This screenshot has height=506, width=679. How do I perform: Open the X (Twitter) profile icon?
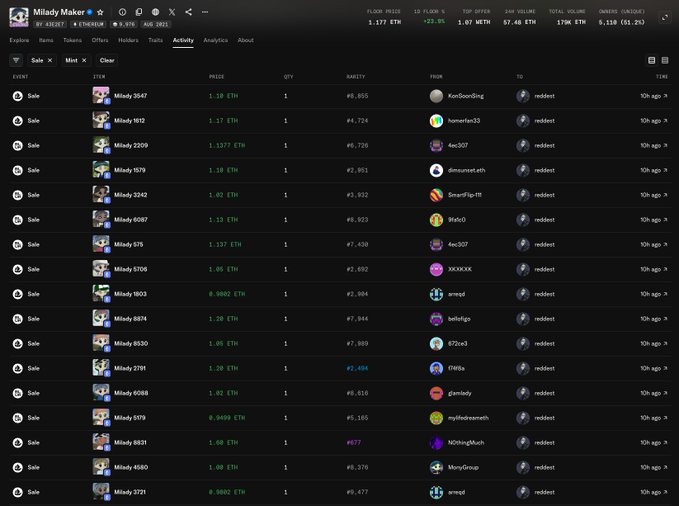[x=172, y=12]
